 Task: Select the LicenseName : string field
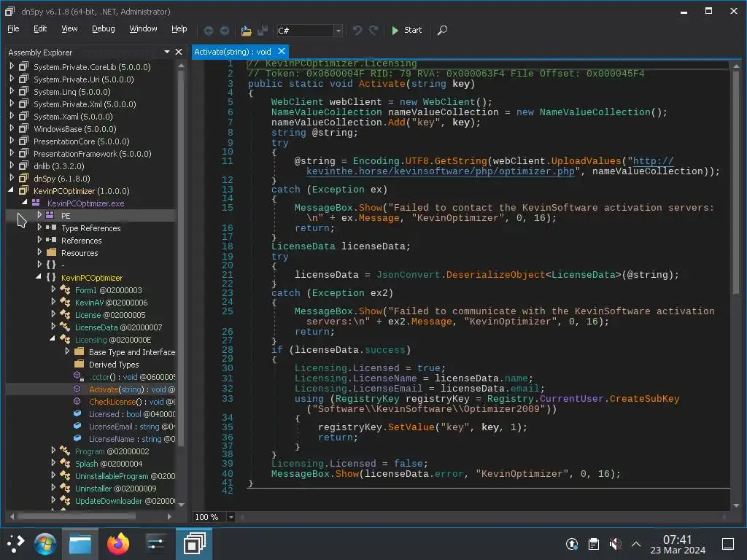pos(132,438)
